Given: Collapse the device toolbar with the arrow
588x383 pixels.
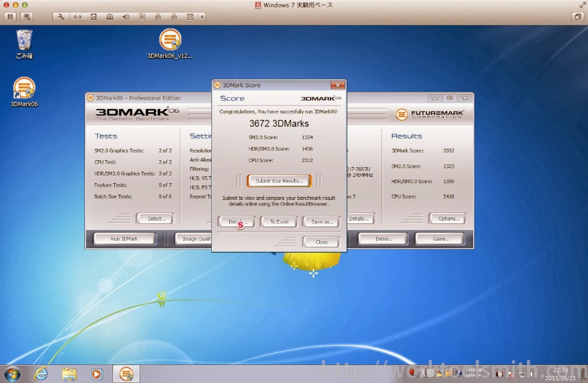Looking at the screenshot, I should pos(202,17).
